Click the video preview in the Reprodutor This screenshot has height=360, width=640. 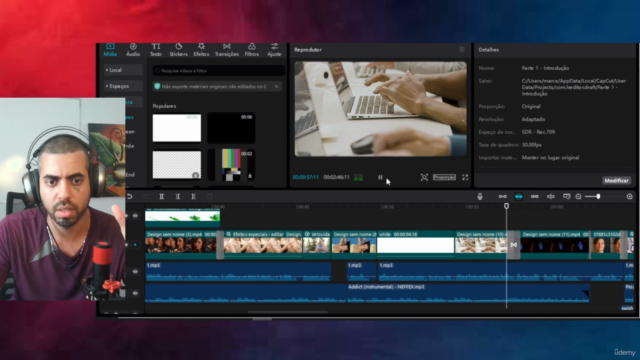coord(381,109)
